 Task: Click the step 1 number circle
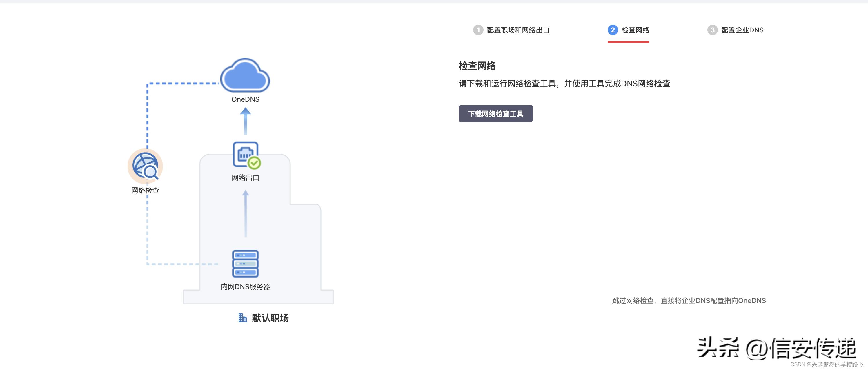tap(478, 30)
